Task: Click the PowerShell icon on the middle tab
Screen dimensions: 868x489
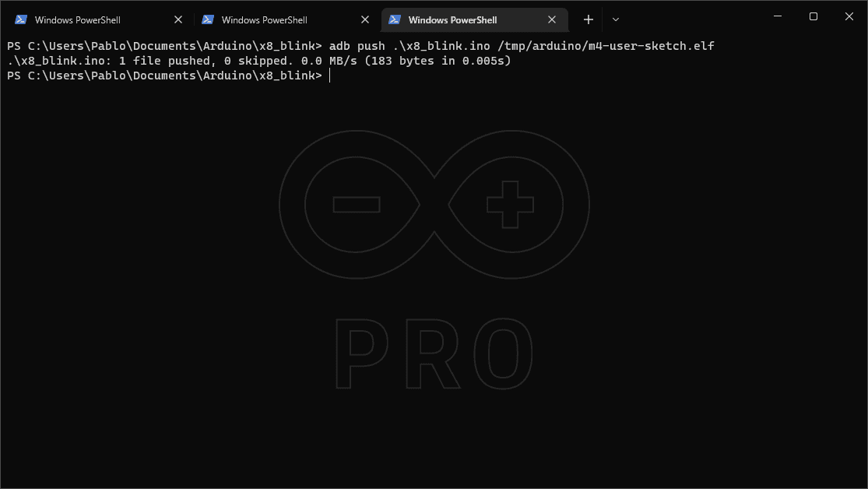Action: pos(208,19)
